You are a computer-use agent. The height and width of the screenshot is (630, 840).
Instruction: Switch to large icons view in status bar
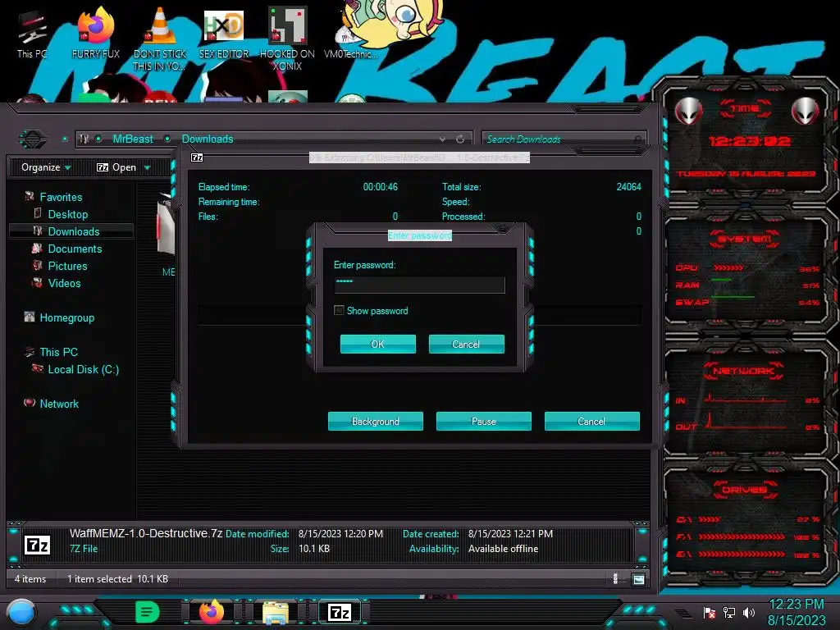pos(638,579)
